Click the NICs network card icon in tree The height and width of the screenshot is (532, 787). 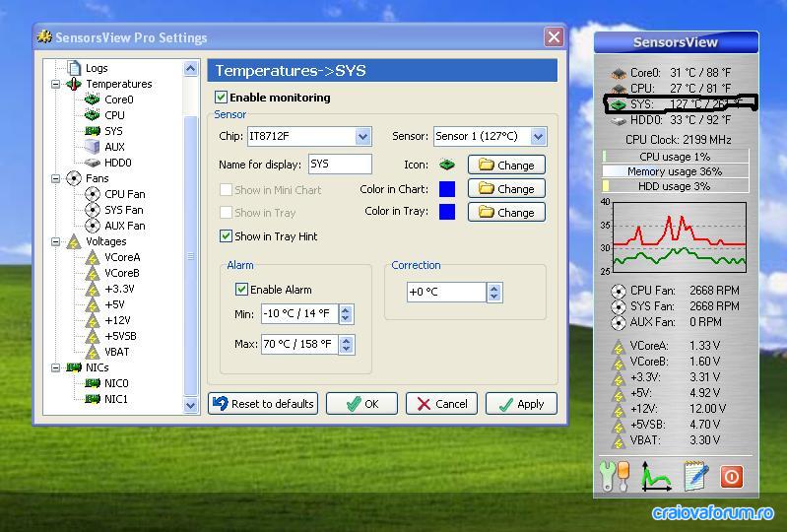coord(74,367)
